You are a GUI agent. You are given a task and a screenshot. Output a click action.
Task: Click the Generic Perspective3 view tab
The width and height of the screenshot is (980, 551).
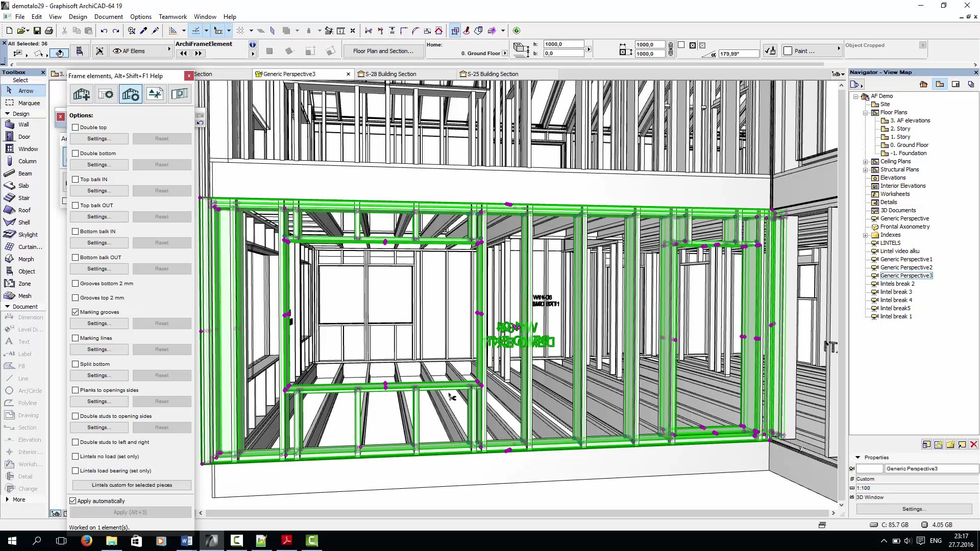click(x=301, y=73)
